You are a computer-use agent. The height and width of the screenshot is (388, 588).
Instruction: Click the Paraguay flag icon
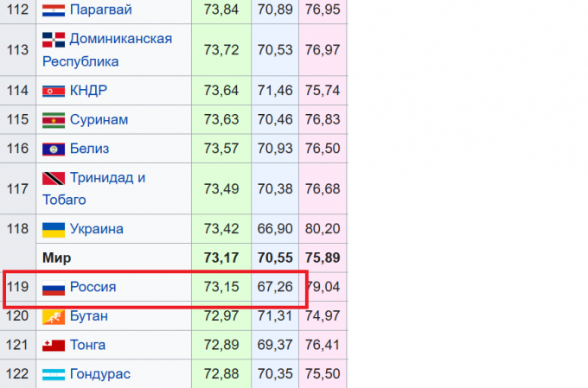(x=54, y=10)
